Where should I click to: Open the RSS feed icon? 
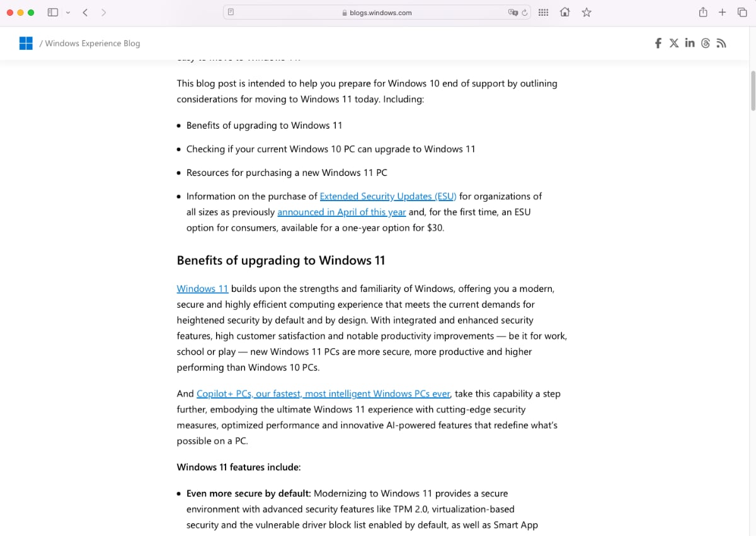(721, 43)
